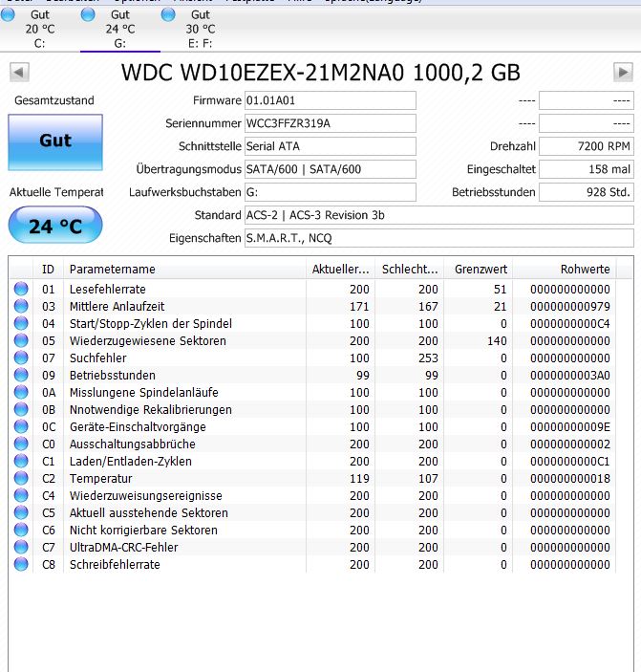Click status orb of Mittlere Anlaufzeit row
This screenshot has width=641, height=672.
coord(21,306)
